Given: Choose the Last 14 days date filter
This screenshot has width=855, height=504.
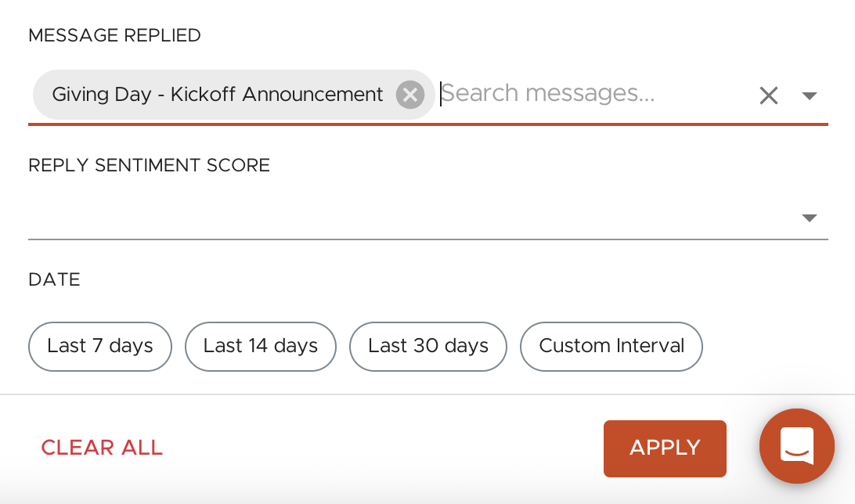Looking at the screenshot, I should 261,346.
